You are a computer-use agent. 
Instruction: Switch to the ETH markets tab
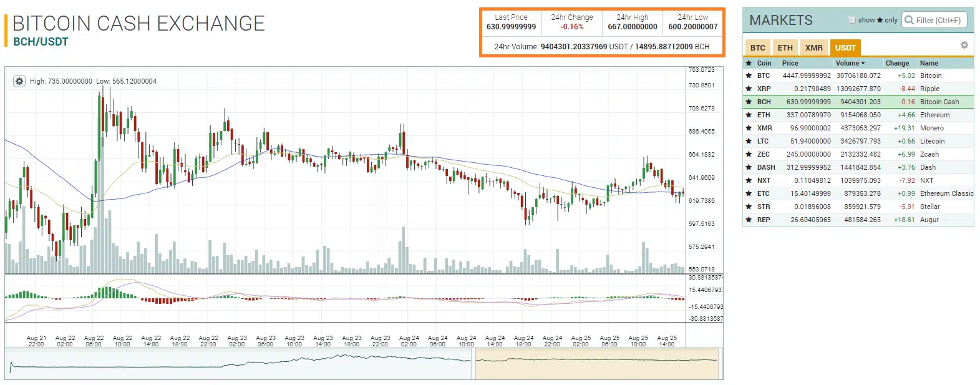[785, 47]
